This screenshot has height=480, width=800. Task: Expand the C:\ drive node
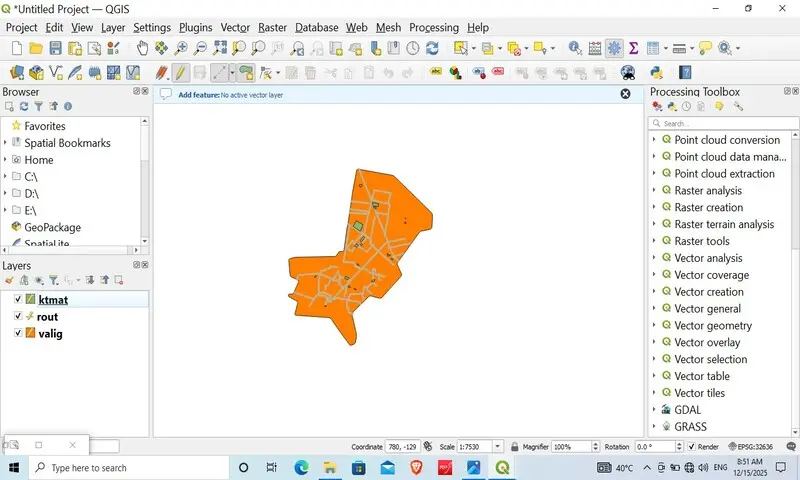pos(5,176)
